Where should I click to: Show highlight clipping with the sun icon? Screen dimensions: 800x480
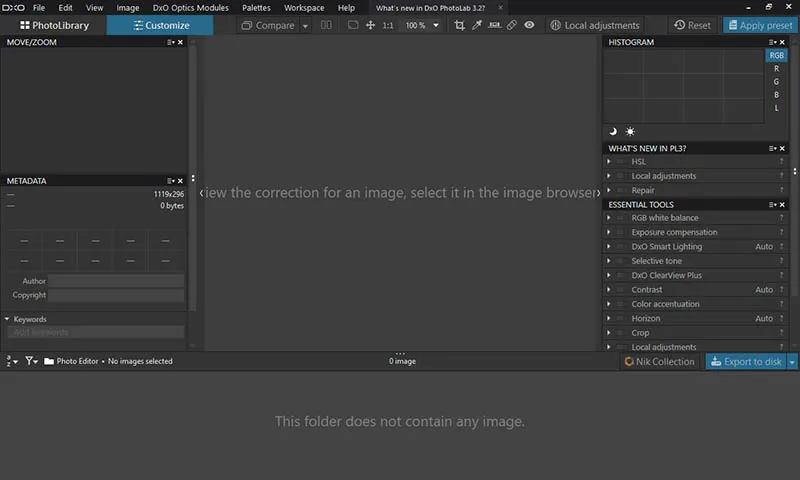pos(630,131)
